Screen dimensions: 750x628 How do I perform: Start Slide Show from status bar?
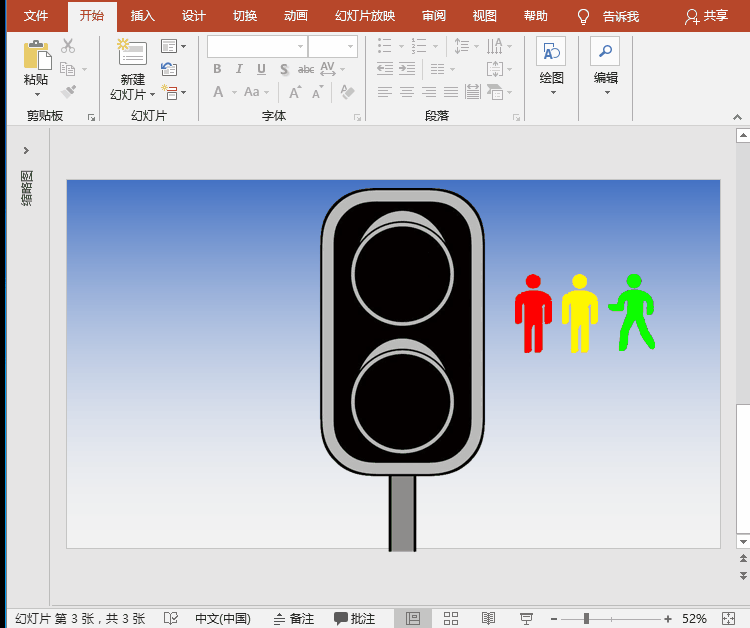(526, 618)
